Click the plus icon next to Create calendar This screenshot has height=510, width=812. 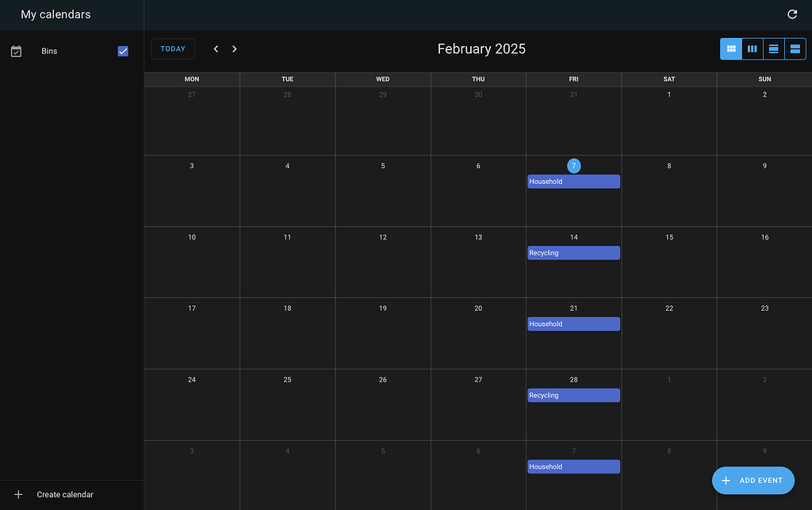coord(18,494)
